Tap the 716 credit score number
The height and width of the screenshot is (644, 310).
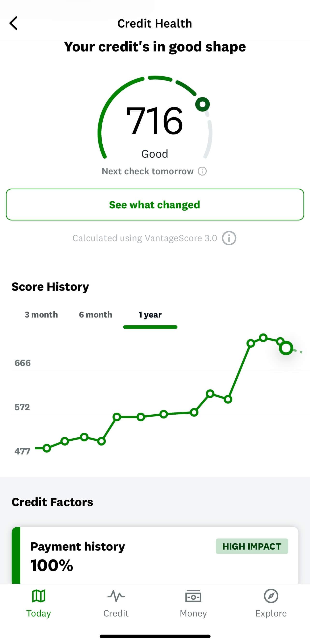tap(155, 121)
